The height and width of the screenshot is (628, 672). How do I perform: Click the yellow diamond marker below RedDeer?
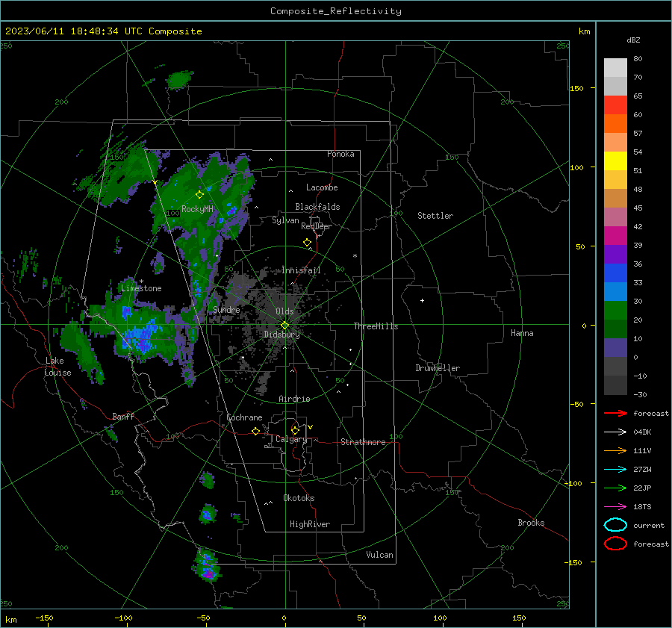[308, 243]
